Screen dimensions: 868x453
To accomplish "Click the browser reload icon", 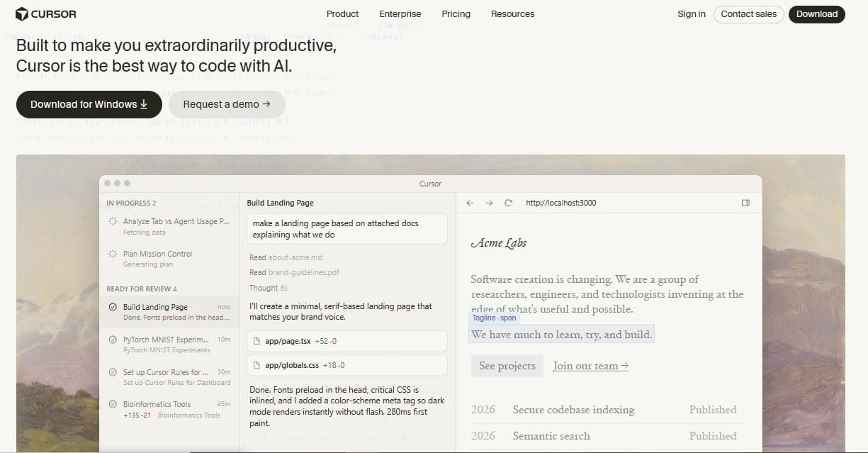I will (508, 203).
